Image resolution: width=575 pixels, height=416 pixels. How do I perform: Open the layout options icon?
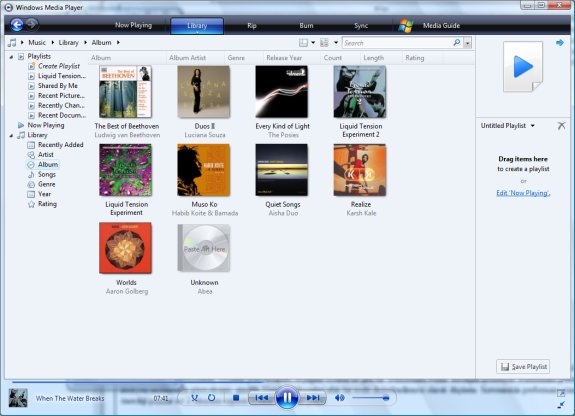click(x=303, y=43)
